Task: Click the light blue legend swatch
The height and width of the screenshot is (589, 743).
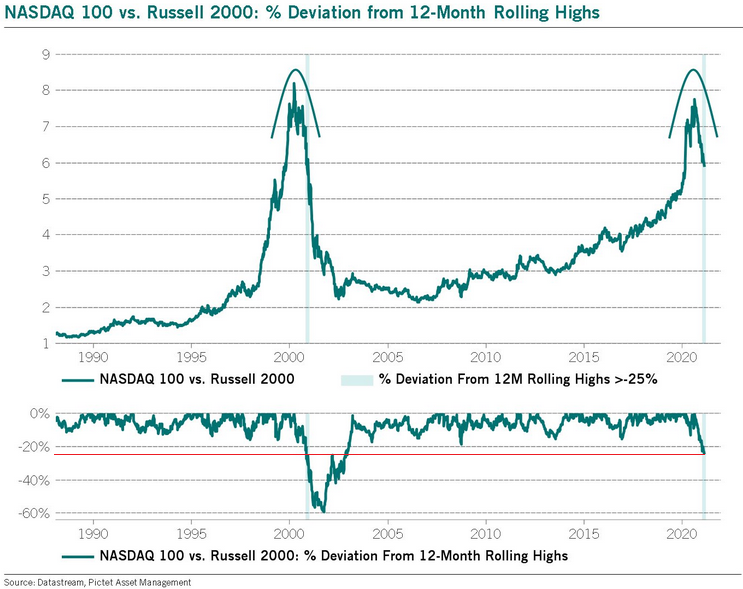Action: (357, 380)
